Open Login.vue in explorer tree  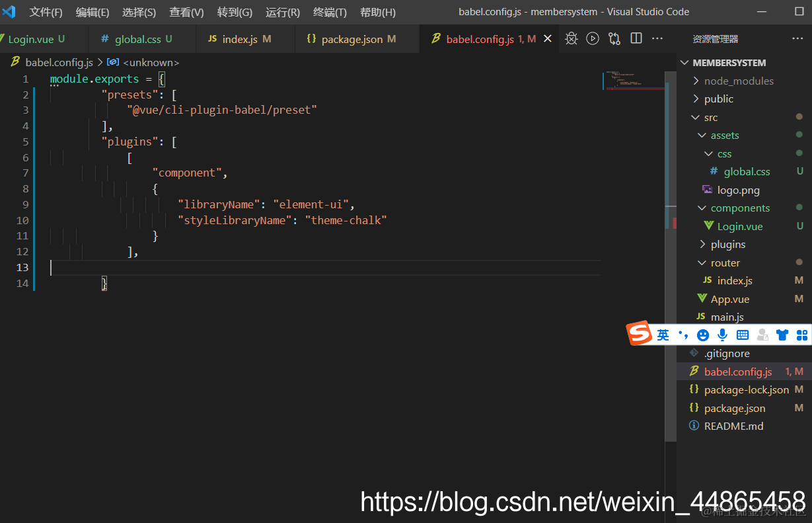(744, 226)
